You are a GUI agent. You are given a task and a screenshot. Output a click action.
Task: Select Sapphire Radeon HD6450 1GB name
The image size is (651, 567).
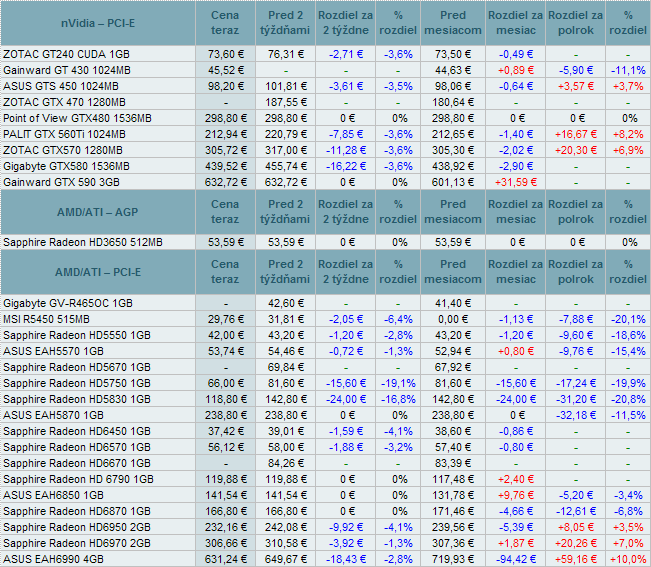tap(77, 431)
